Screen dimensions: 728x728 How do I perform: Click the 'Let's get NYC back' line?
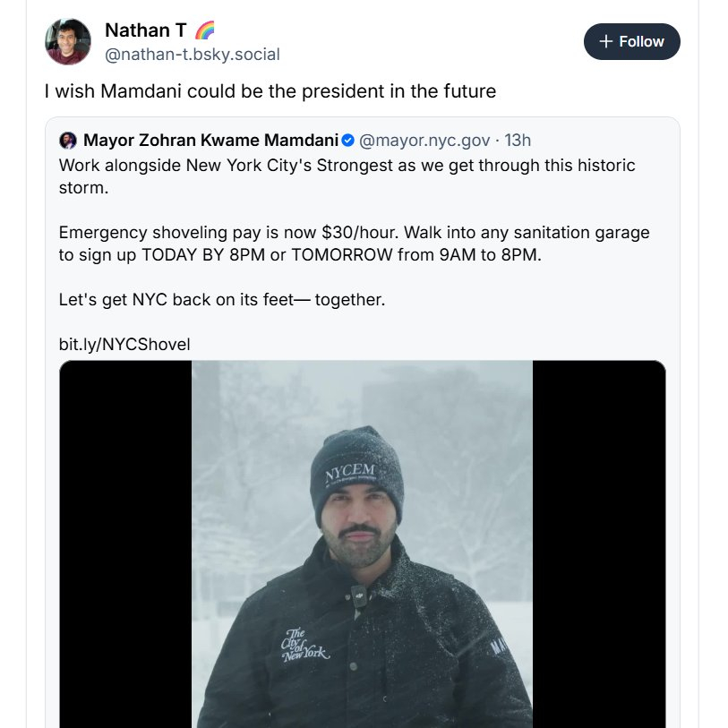(221, 300)
